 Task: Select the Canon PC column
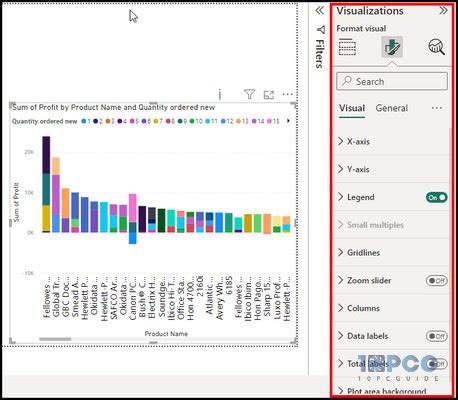tap(133, 219)
